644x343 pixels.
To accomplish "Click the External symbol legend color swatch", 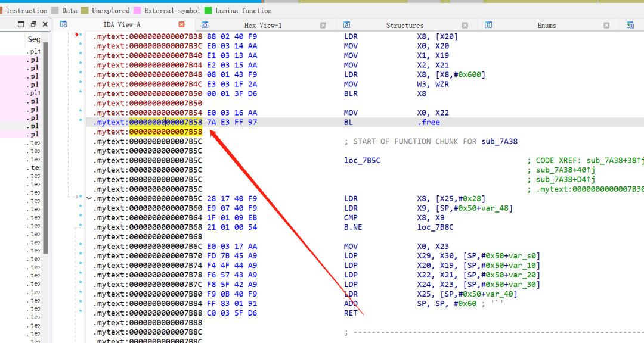I will click(x=137, y=11).
